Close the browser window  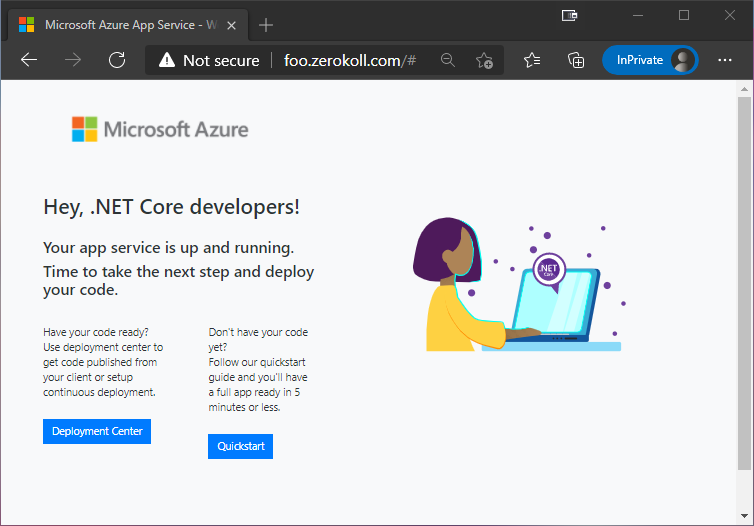[x=729, y=16]
